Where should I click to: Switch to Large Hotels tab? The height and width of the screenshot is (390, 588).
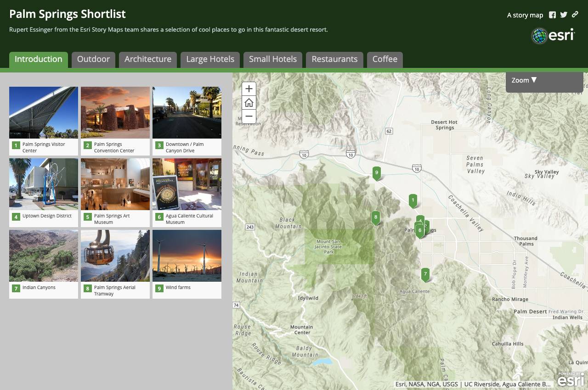click(x=210, y=60)
